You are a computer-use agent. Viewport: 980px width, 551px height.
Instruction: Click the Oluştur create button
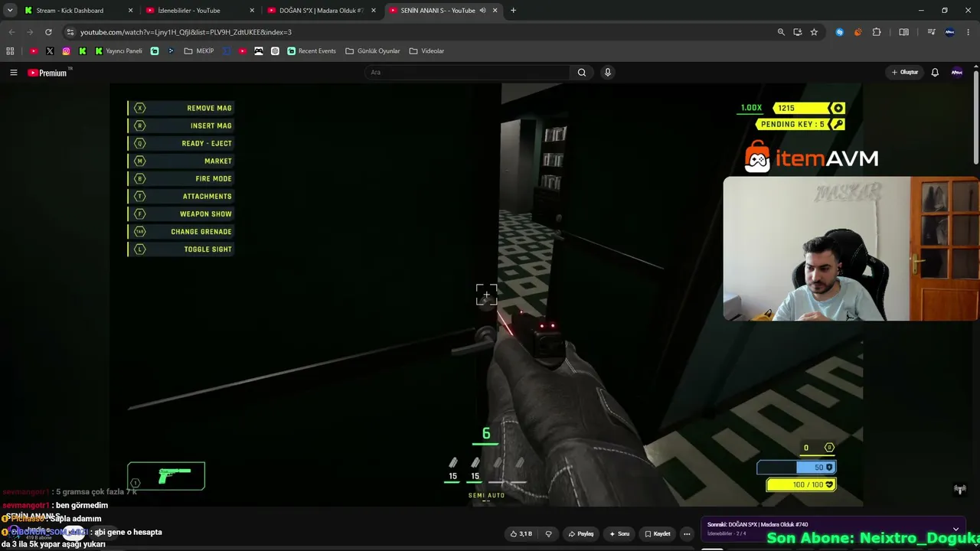tap(905, 73)
